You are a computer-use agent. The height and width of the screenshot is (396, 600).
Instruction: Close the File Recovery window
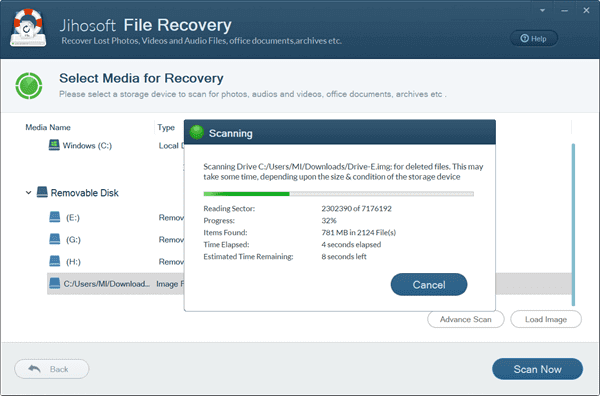[586, 11]
